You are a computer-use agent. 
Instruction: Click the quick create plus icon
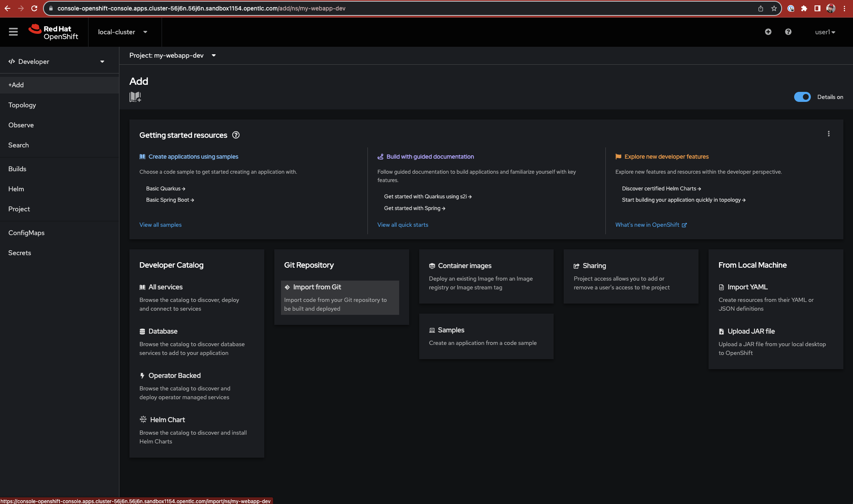(768, 32)
